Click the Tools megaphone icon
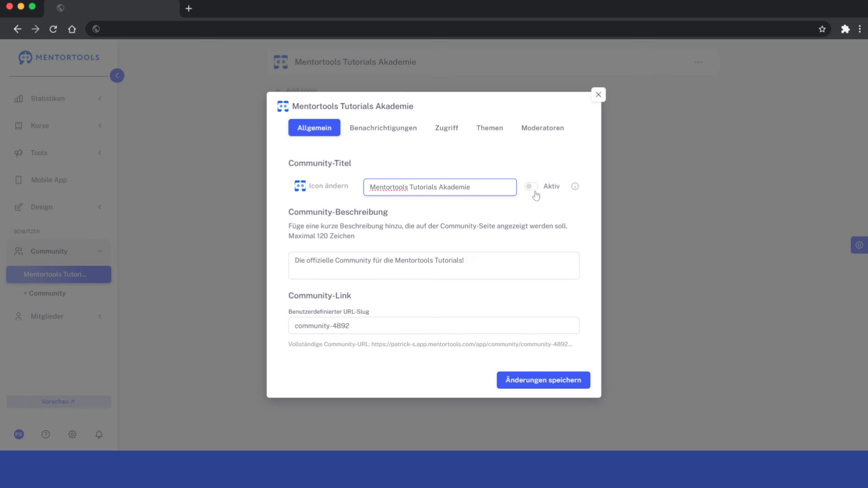Viewport: 868px width, 488px height. click(x=19, y=153)
